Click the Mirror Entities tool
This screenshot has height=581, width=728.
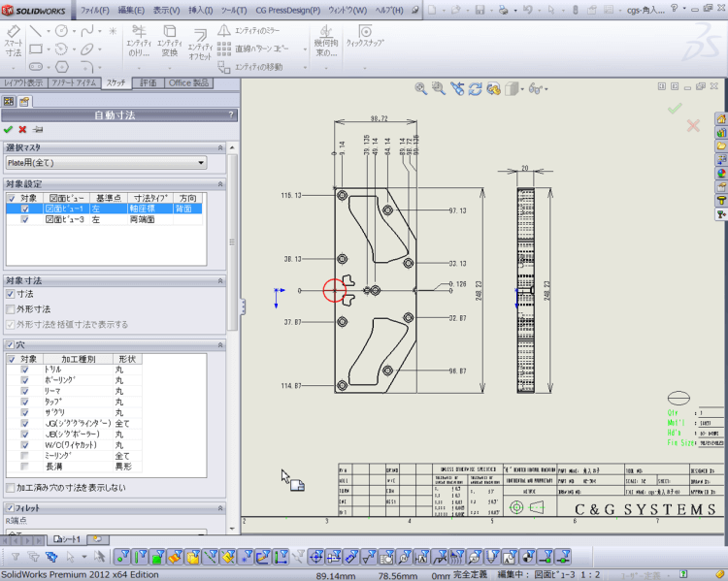[x=248, y=31]
